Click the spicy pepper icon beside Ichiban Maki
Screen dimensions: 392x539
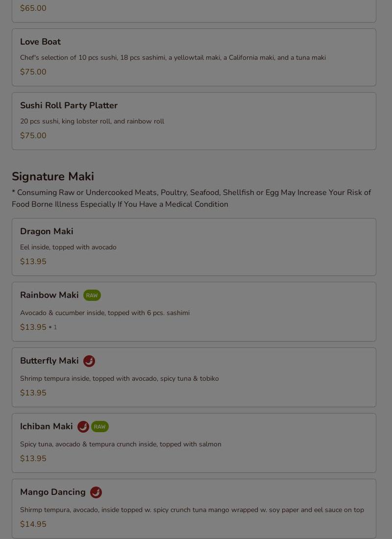83,427
